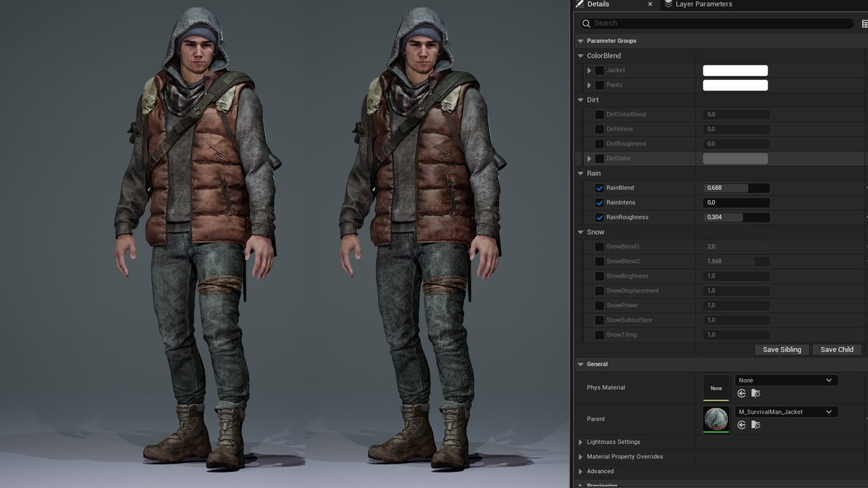The height and width of the screenshot is (488, 868).
Task: Click the Save Sibling button
Action: pos(782,350)
